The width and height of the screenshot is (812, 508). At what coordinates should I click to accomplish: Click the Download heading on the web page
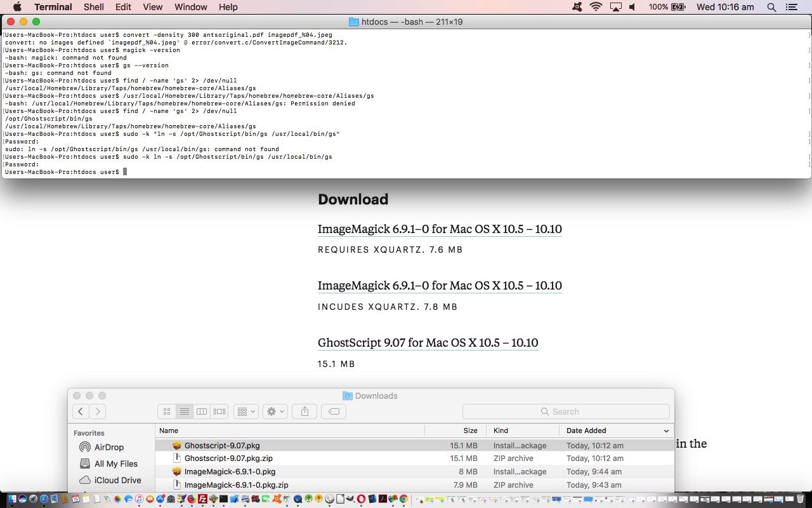pyautogui.click(x=353, y=199)
